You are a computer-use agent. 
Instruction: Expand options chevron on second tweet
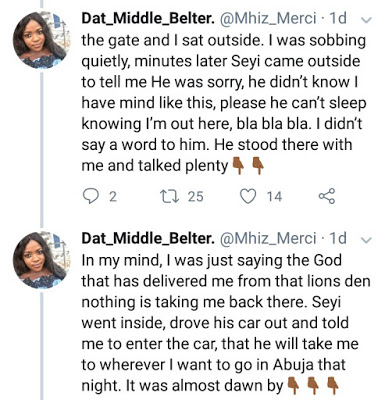(x=366, y=240)
